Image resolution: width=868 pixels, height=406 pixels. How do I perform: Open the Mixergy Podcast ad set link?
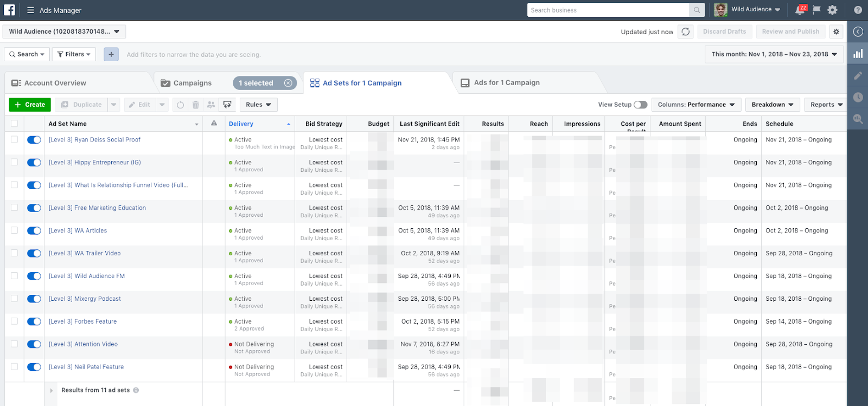point(85,299)
